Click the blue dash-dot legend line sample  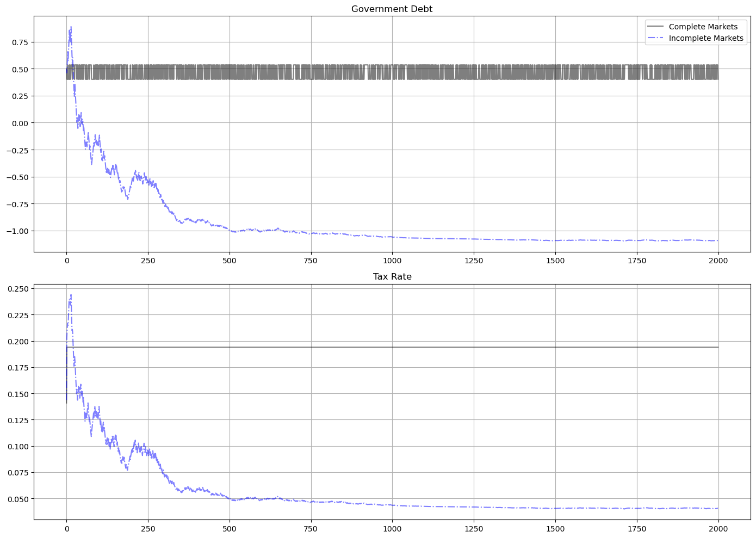[x=655, y=38]
